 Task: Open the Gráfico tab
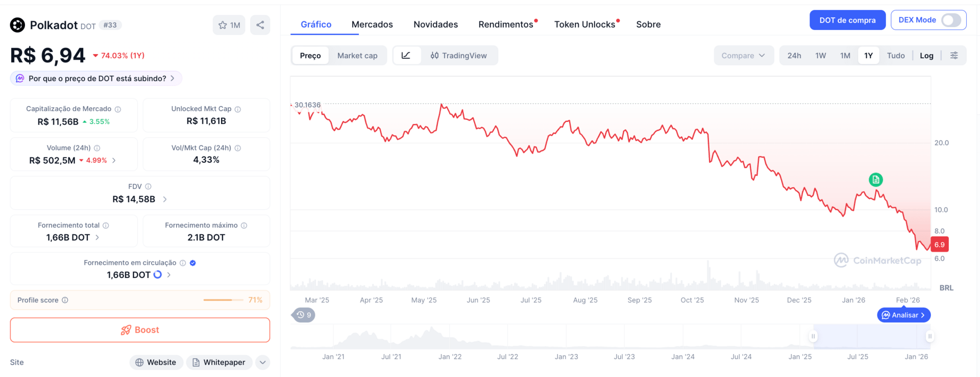(316, 24)
